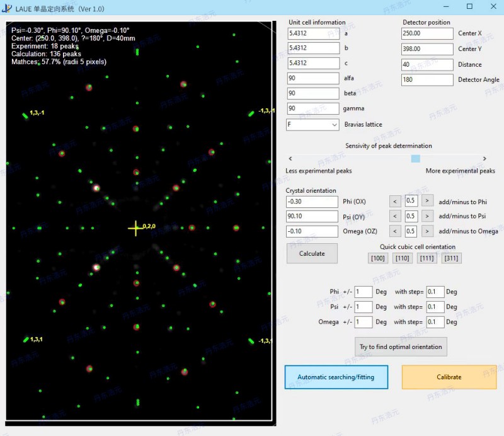
Task: Click the detector Distance input field
Action: point(427,64)
